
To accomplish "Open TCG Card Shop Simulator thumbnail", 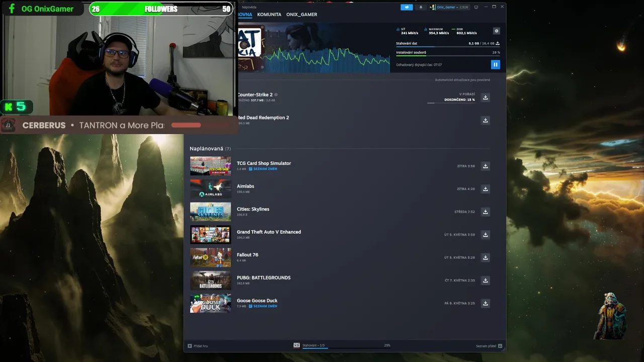I will coord(211,166).
